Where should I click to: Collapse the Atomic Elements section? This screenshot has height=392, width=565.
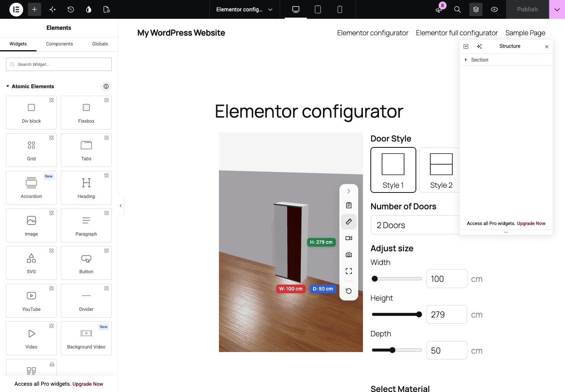[30, 86]
